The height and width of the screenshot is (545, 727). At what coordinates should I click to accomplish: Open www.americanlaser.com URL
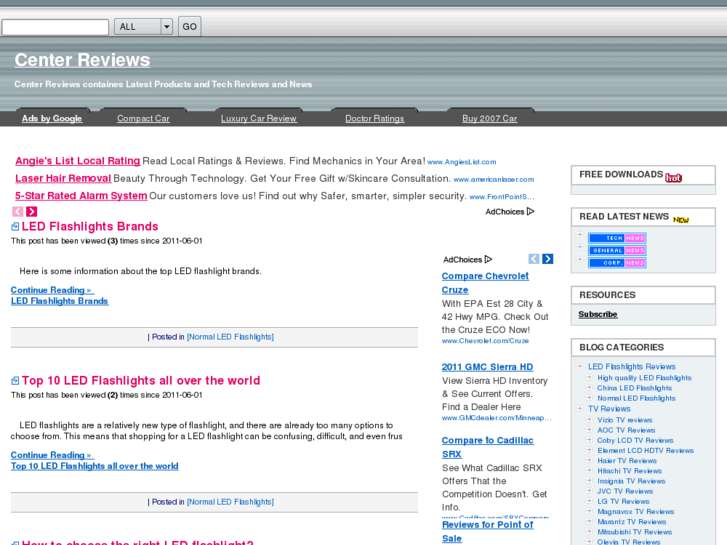[x=494, y=180]
